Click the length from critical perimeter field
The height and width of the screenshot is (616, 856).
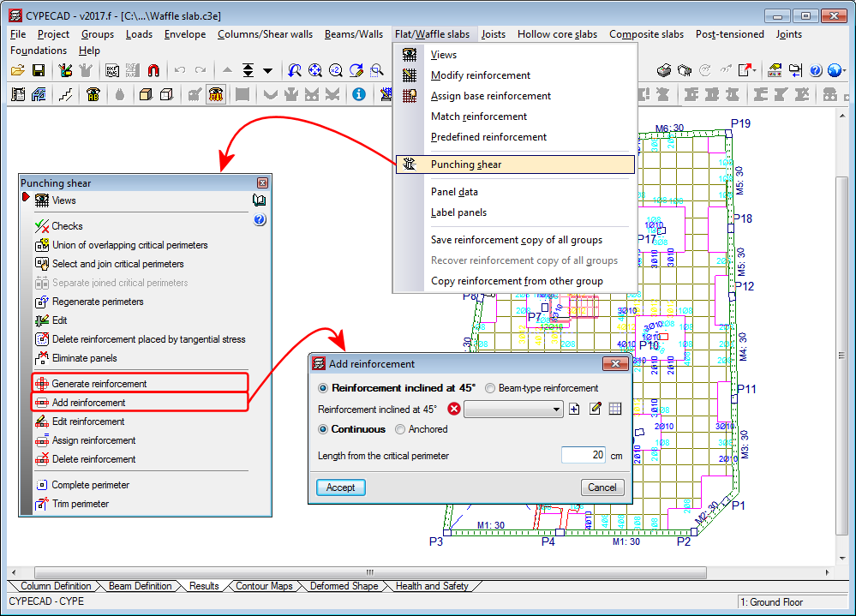pos(584,456)
